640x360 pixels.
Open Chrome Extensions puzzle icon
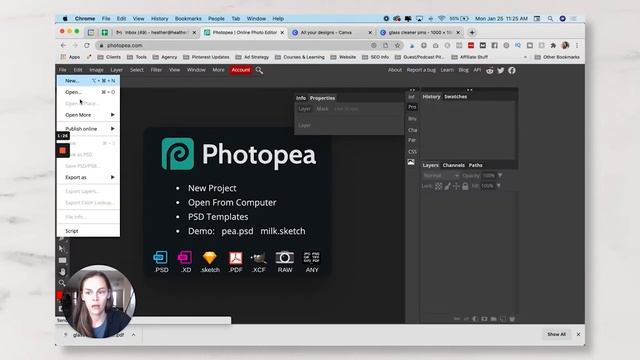tap(553, 45)
